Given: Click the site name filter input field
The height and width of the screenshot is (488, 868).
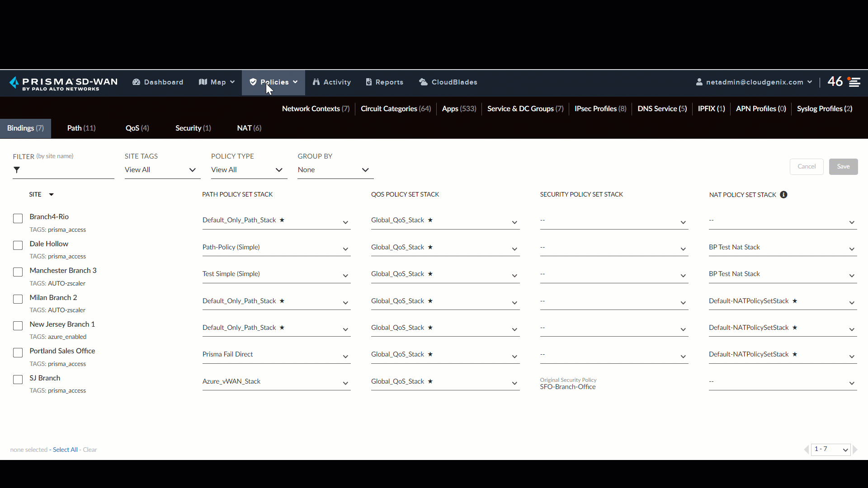Looking at the screenshot, I should click(x=68, y=170).
